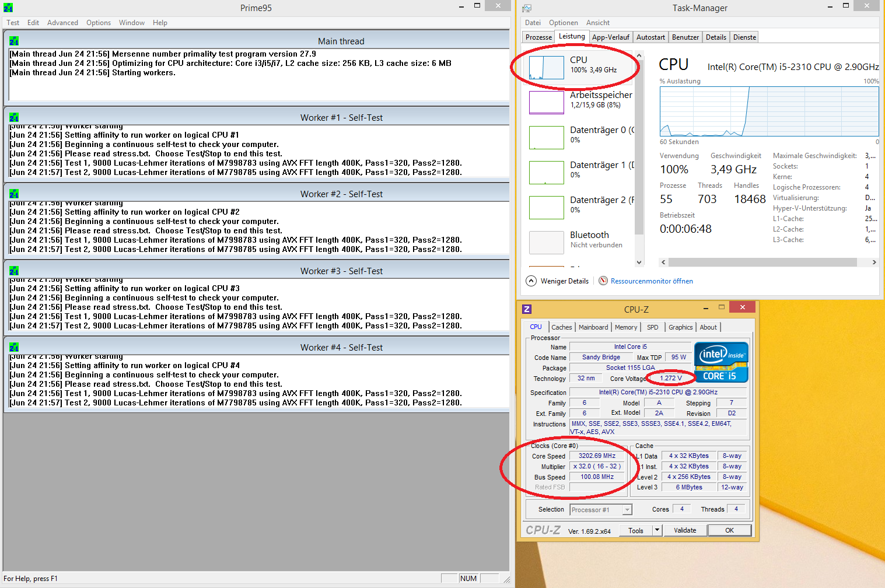Click the Intel Core i5 logo in CPU-Z

(722, 362)
